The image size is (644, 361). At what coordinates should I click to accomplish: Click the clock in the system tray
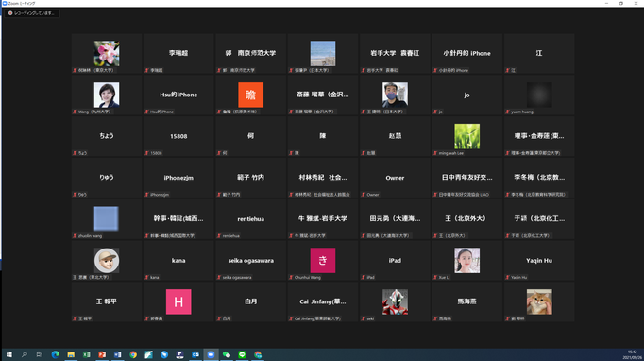click(x=633, y=354)
